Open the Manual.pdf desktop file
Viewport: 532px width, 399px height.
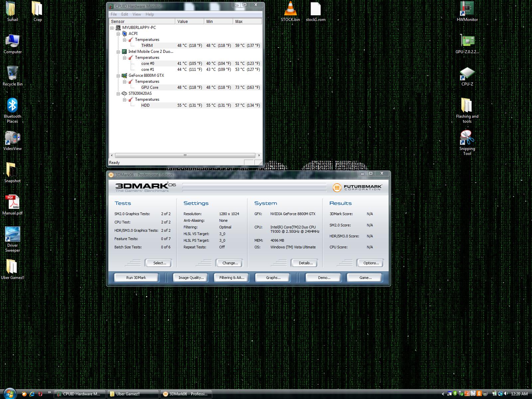[13, 205]
